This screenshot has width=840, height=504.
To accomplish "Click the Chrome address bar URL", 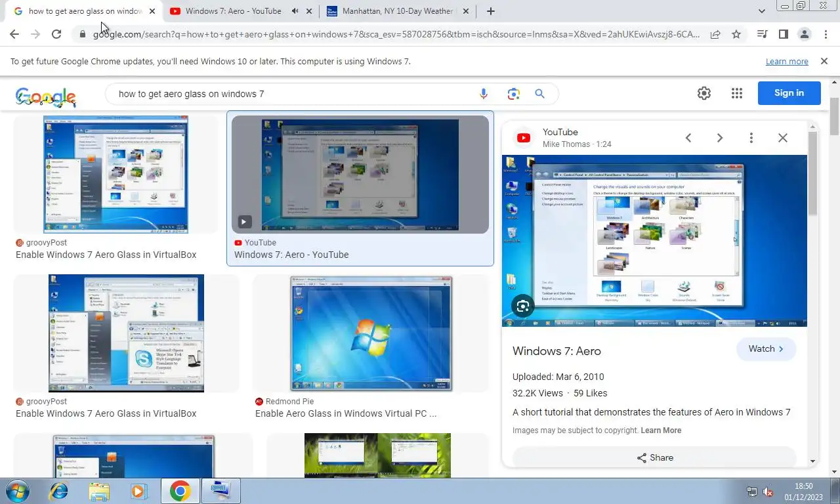I will (396, 34).
